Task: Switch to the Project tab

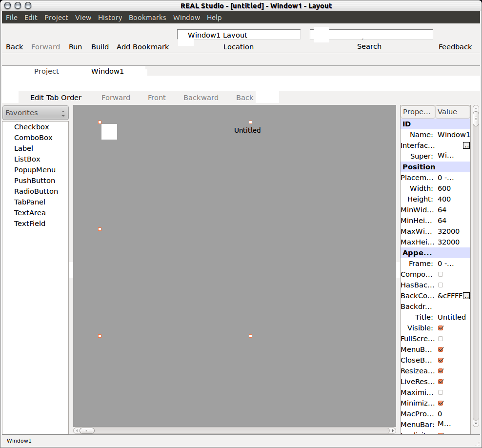Action: tap(46, 71)
